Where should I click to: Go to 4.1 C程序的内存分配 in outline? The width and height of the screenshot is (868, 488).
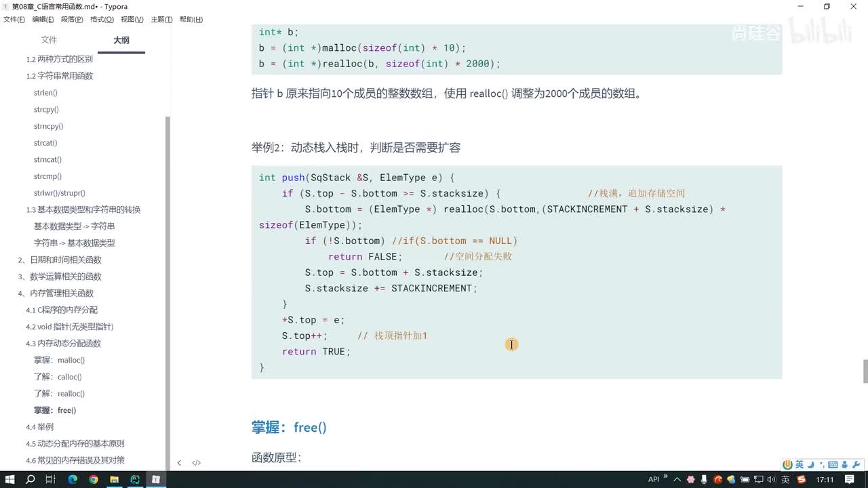click(62, 310)
